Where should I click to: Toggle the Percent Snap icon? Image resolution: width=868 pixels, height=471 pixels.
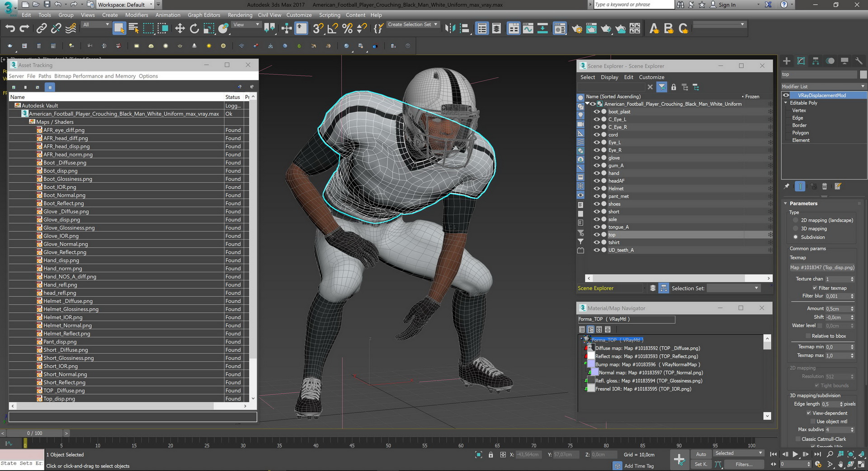[347, 28]
